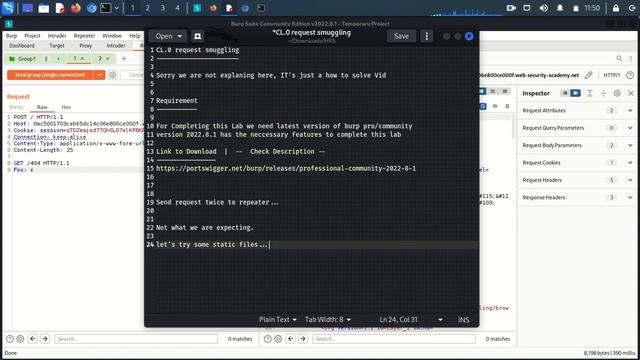Viewport: 640px width, 360px height.
Task: Open Repeater send settings gear
Action: (113, 75)
